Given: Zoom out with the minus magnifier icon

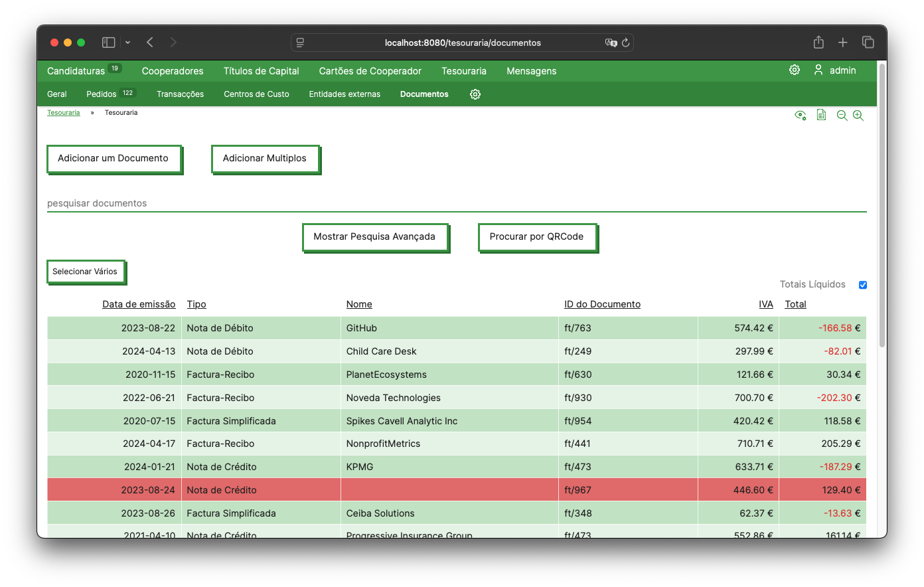Looking at the screenshot, I should tap(842, 116).
